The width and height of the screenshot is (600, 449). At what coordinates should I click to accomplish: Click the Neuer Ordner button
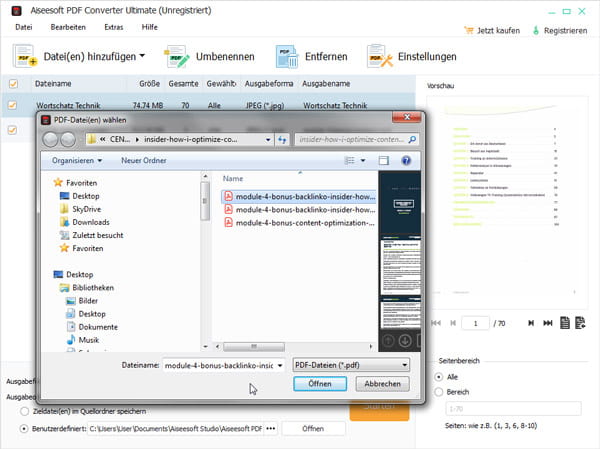(143, 160)
